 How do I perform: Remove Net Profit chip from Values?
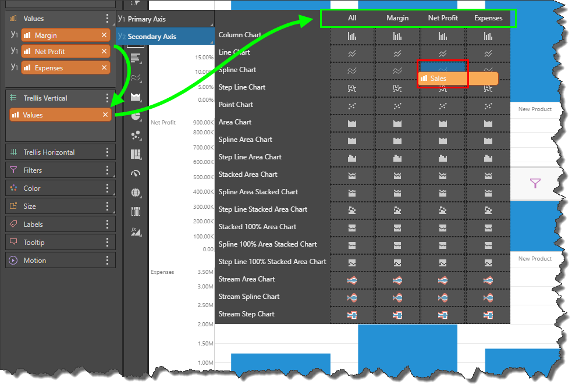tap(104, 51)
